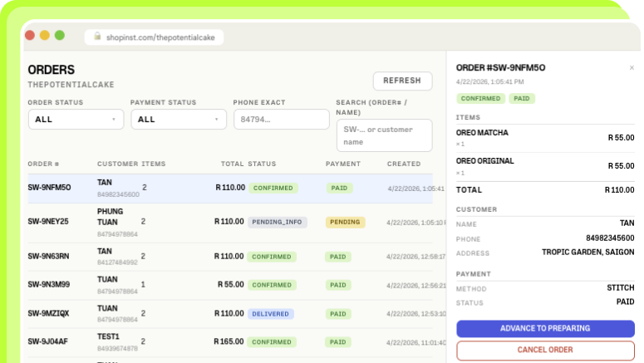644x363 pixels.
Task: Click the 4/22/2026, 12:58:17 created time
Action: click(415, 257)
